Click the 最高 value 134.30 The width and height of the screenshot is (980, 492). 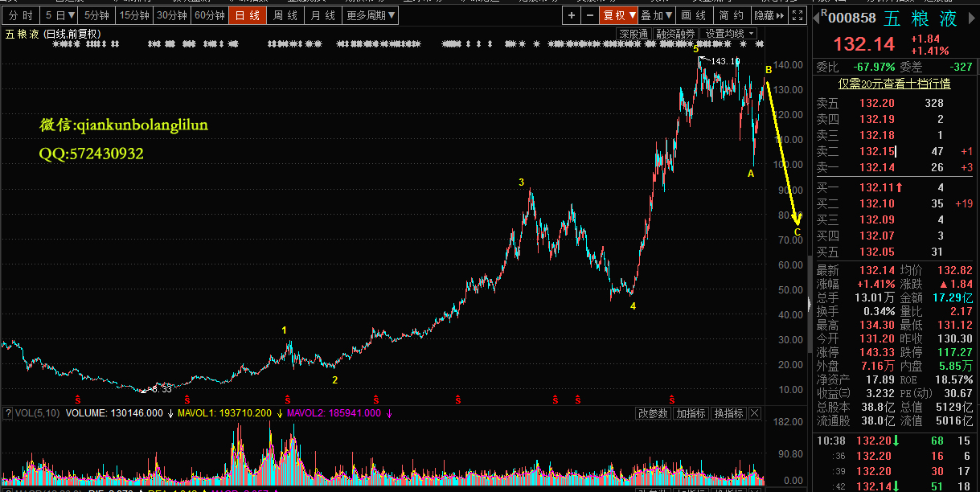click(877, 325)
